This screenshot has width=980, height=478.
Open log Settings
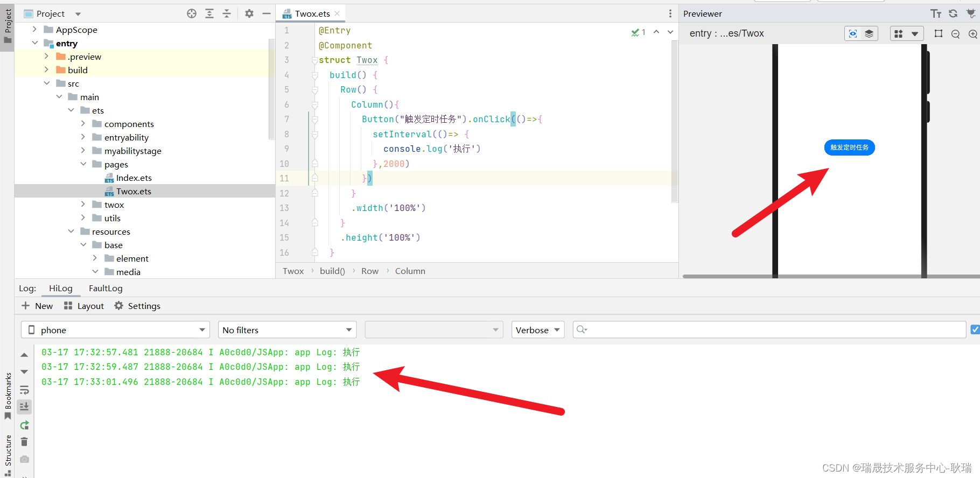(137, 306)
